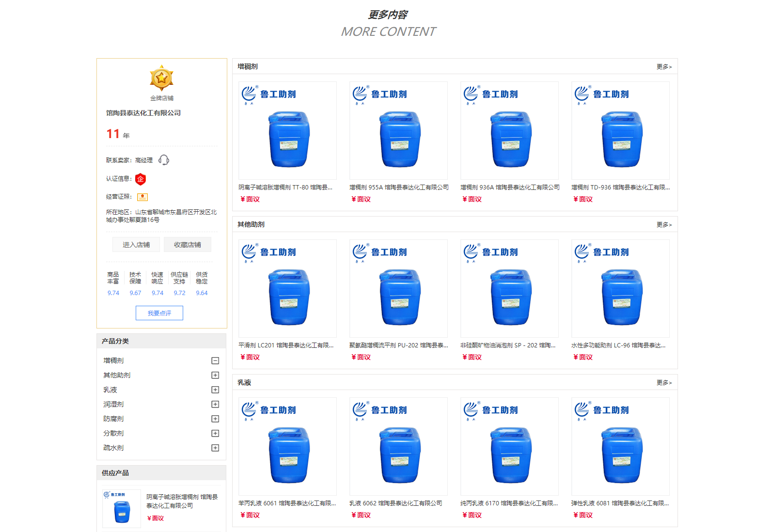Open 增稠剂 955A product image
Screen dimensions: 773x532
click(398, 130)
